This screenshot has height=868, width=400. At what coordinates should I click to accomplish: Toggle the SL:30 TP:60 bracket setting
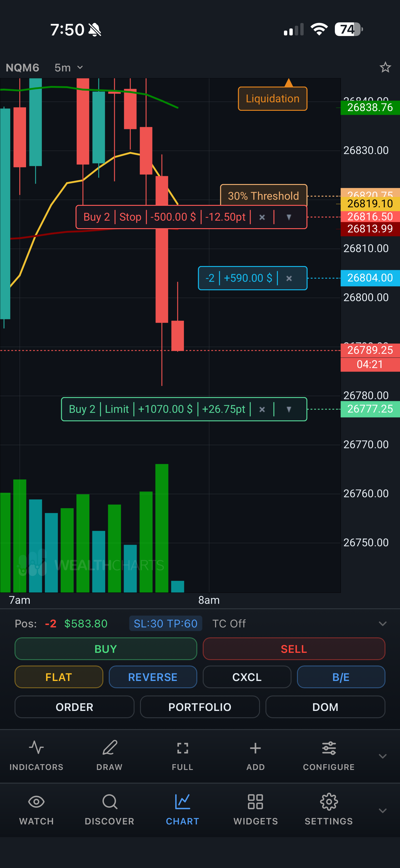[x=165, y=623]
